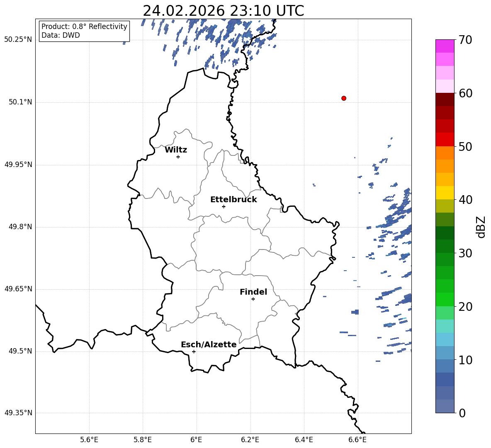Click the '49.8°N' latitude label
491x448 pixels.
(20, 227)
